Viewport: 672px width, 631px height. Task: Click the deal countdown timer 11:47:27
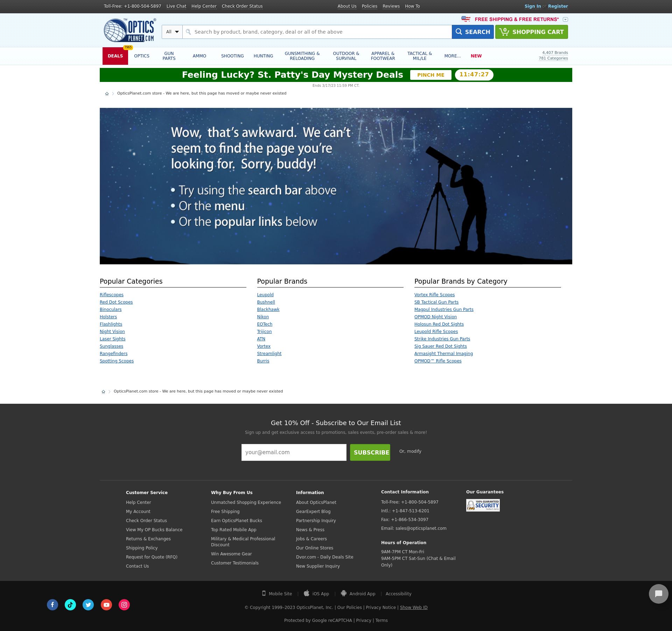tap(474, 75)
